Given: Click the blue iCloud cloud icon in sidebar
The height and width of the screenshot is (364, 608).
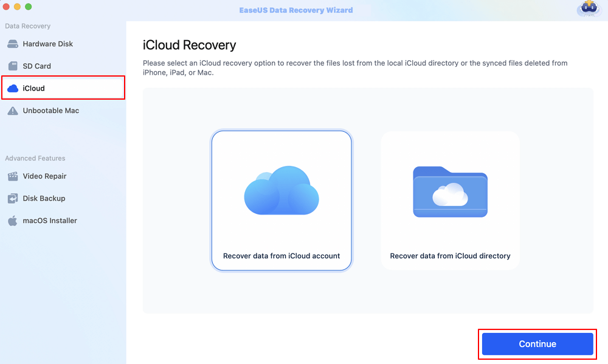Looking at the screenshot, I should tap(13, 88).
